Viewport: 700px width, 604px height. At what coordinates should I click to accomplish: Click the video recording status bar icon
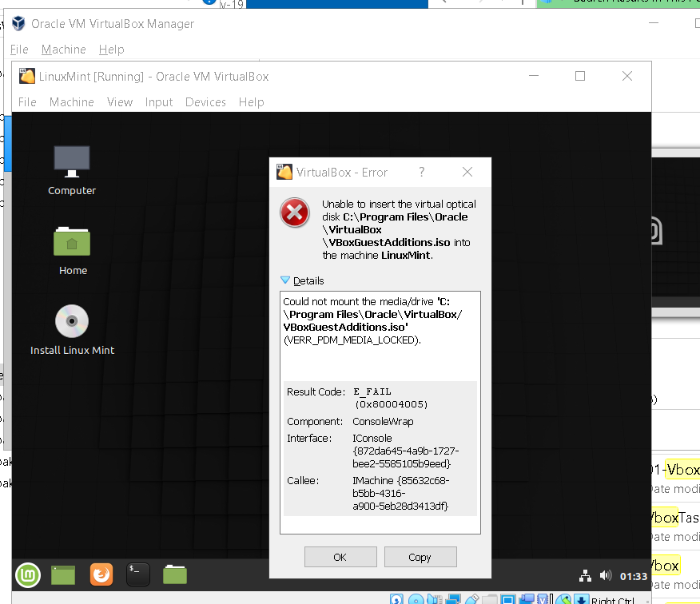pos(527,599)
